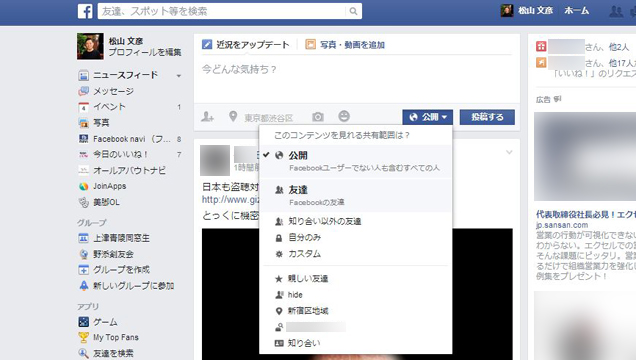Click the orange flag icon in right column
The height and width of the screenshot is (360, 636).
[x=541, y=62]
